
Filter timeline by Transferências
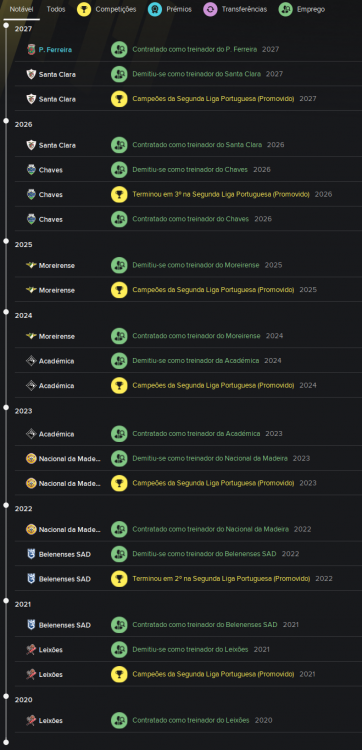(x=235, y=10)
